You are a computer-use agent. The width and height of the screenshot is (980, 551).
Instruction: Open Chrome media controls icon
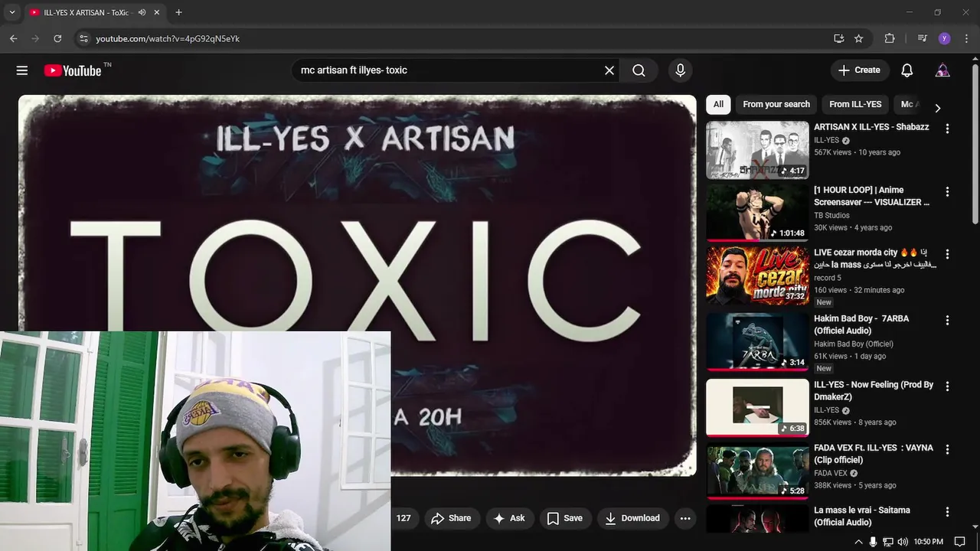coord(922,38)
